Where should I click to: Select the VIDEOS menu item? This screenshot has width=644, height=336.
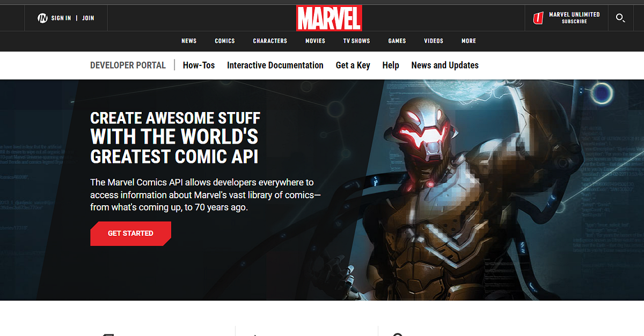click(x=433, y=41)
